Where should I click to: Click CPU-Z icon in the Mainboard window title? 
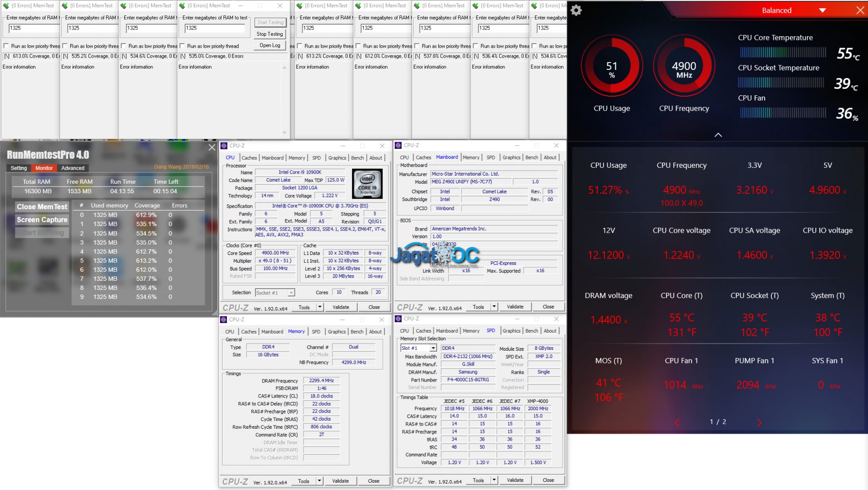[398, 145]
